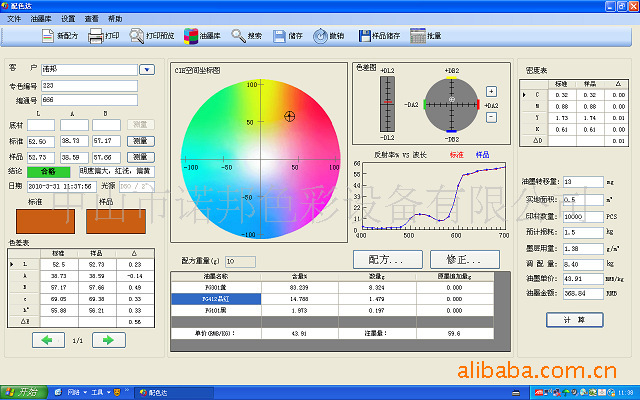640x400 pixels.
Task: Expand the 客户 customer dropdown arrow
Action: (147, 70)
